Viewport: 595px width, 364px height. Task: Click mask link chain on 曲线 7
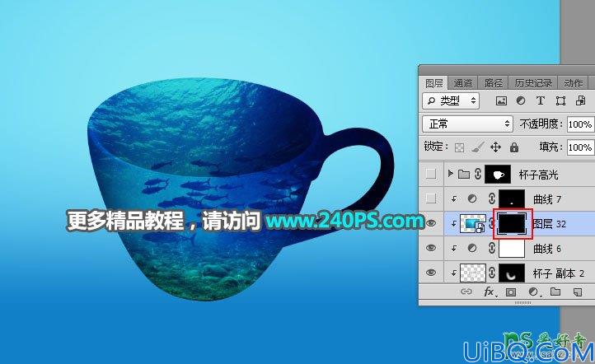[492, 198]
